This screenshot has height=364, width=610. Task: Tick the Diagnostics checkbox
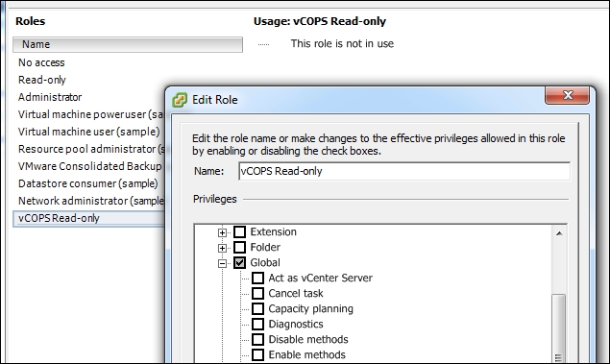pos(257,325)
